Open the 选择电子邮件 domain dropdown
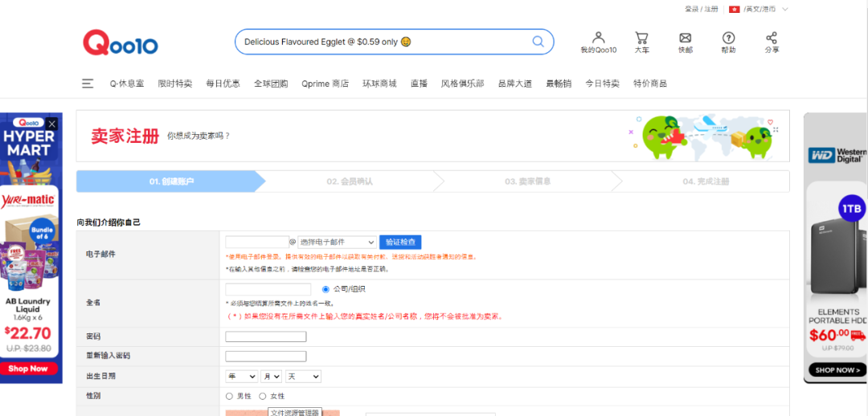Image resolution: width=868 pixels, height=416 pixels. [337, 243]
